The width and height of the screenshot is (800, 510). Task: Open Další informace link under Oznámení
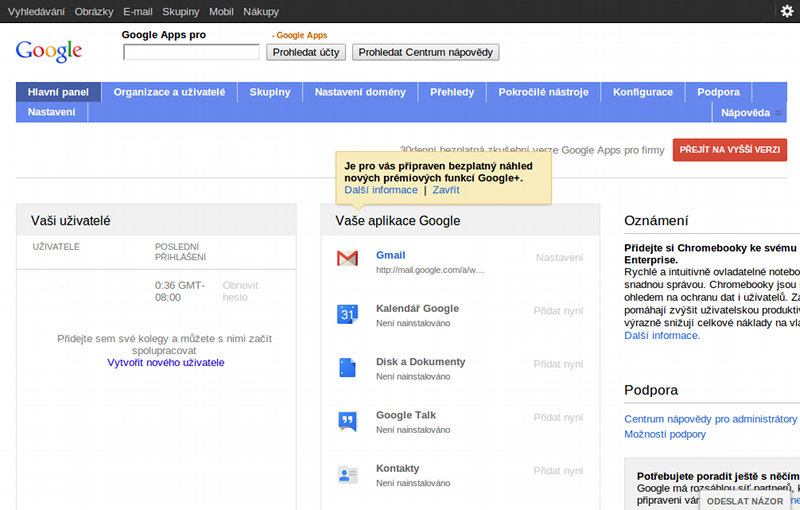click(x=662, y=336)
